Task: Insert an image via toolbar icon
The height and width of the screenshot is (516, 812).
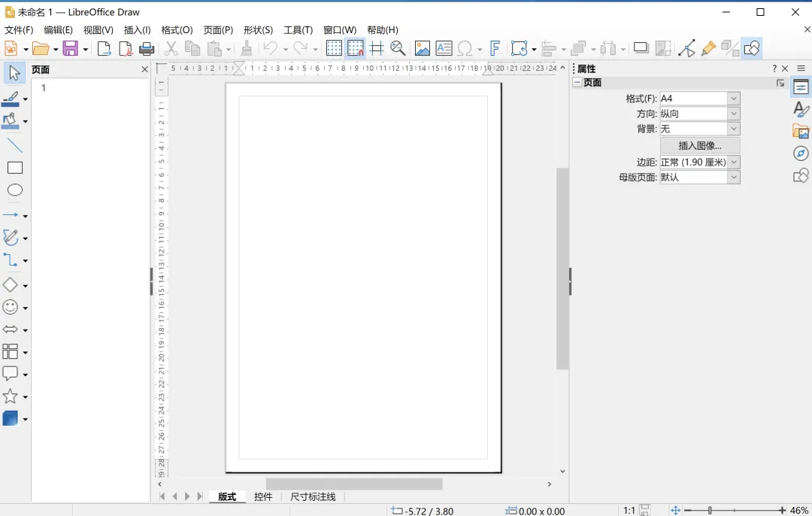Action: point(422,49)
